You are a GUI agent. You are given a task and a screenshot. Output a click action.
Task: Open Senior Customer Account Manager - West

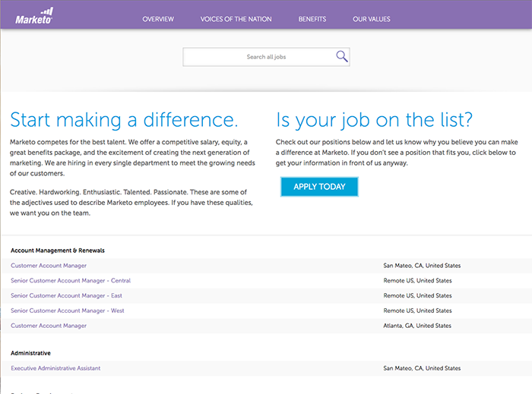click(x=68, y=310)
